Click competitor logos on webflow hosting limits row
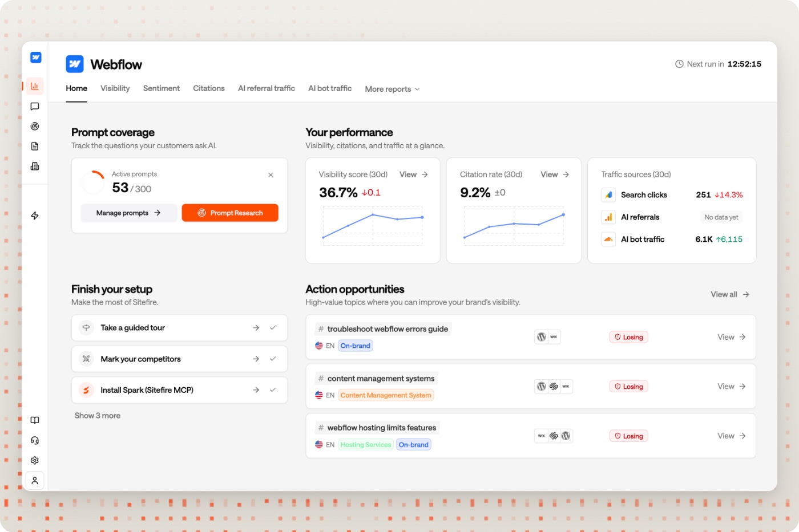Image resolution: width=799 pixels, height=532 pixels. pyautogui.click(x=554, y=436)
